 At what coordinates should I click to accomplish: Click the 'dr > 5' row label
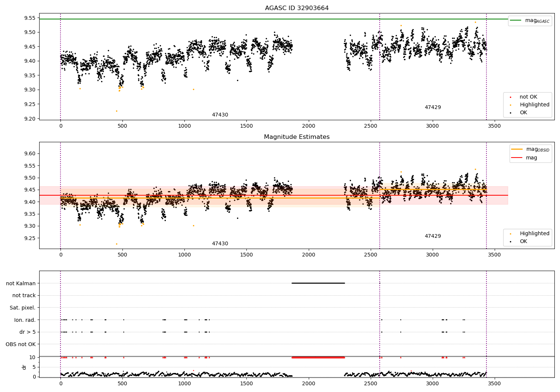28,332
